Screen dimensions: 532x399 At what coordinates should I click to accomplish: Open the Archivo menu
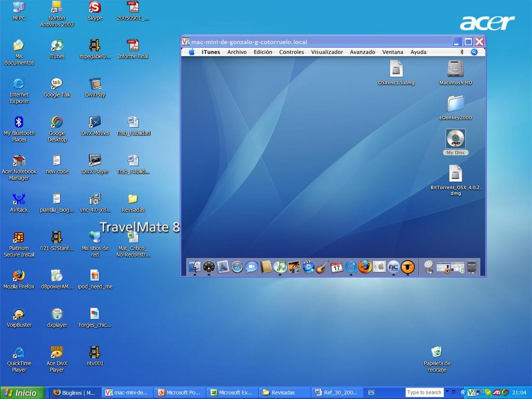tap(237, 52)
